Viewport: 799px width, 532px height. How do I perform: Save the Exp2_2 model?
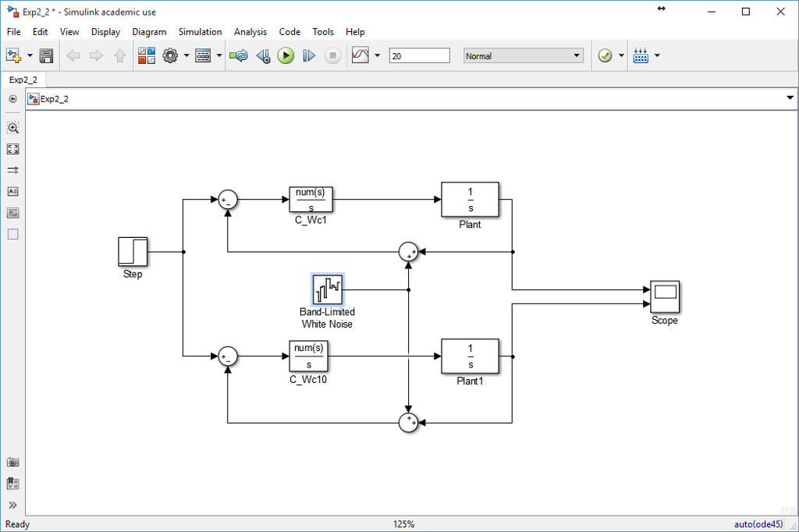pyautogui.click(x=46, y=55)
